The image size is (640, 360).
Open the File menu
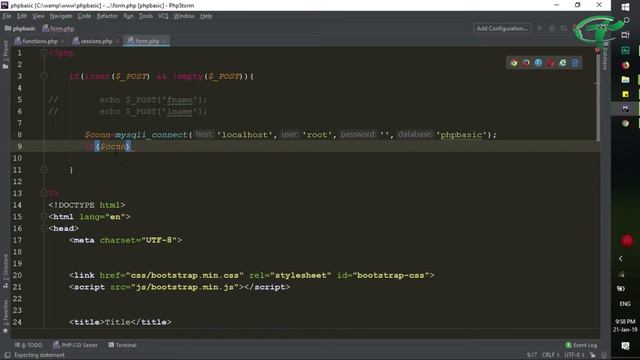click(x=7, y=16)
